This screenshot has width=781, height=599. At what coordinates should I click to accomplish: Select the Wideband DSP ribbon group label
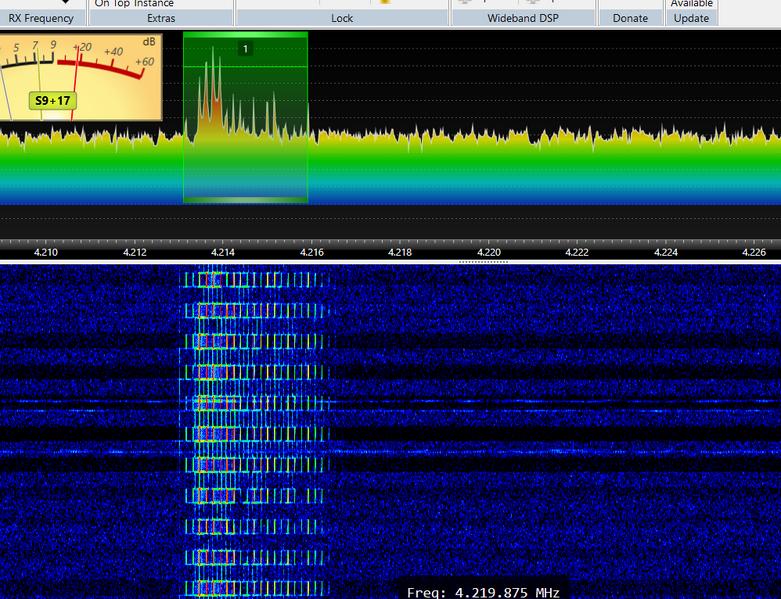522,18
